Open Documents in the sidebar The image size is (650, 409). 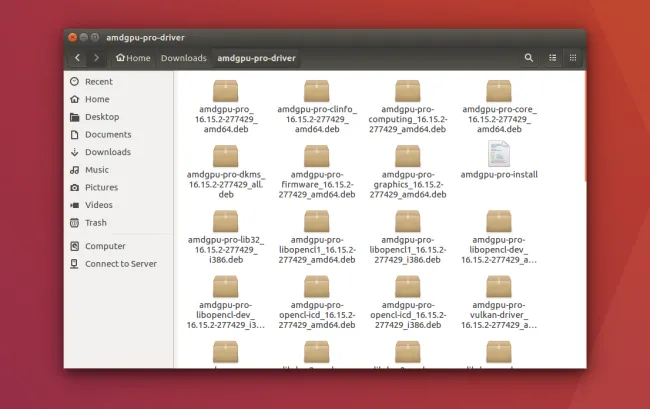(x=107, y=135)
